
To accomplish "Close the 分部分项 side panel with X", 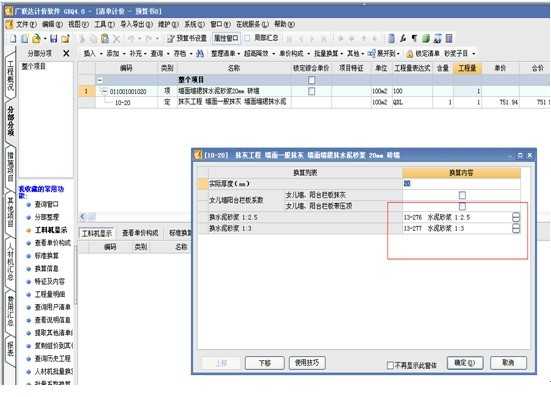I will point(66,53).
